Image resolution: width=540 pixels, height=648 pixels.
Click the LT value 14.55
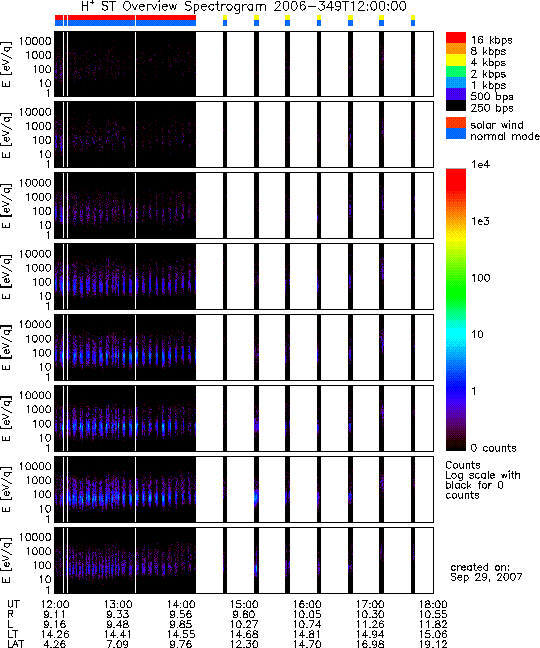(181, 634)
